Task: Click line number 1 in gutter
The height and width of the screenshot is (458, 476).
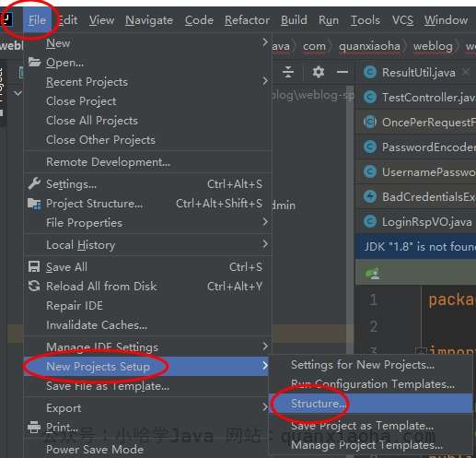Action: click(374, 299)
